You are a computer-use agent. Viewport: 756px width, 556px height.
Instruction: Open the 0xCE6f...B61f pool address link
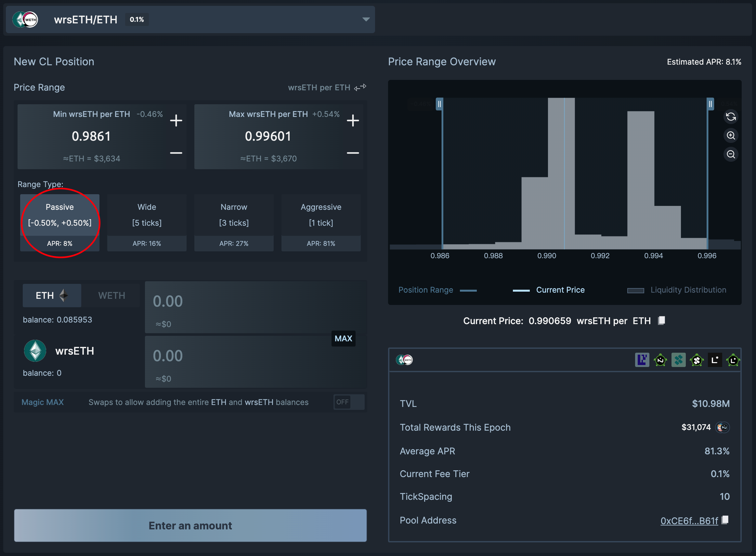[x=689, y=521]
